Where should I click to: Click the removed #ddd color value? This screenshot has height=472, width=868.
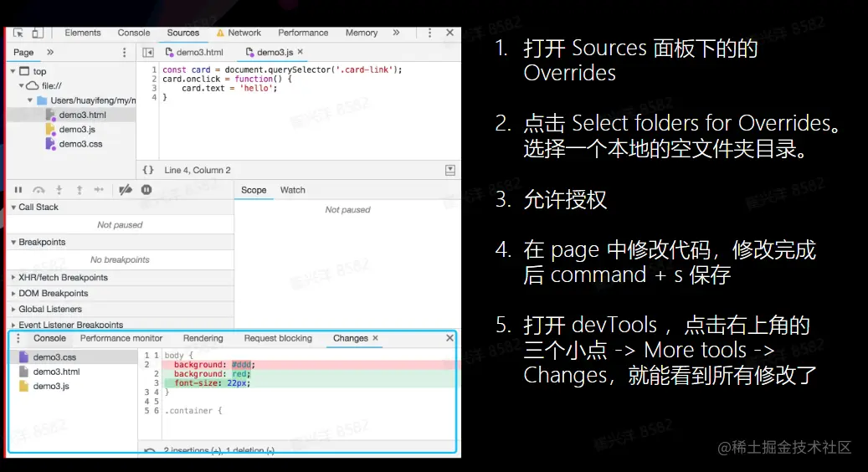point(241,365)
